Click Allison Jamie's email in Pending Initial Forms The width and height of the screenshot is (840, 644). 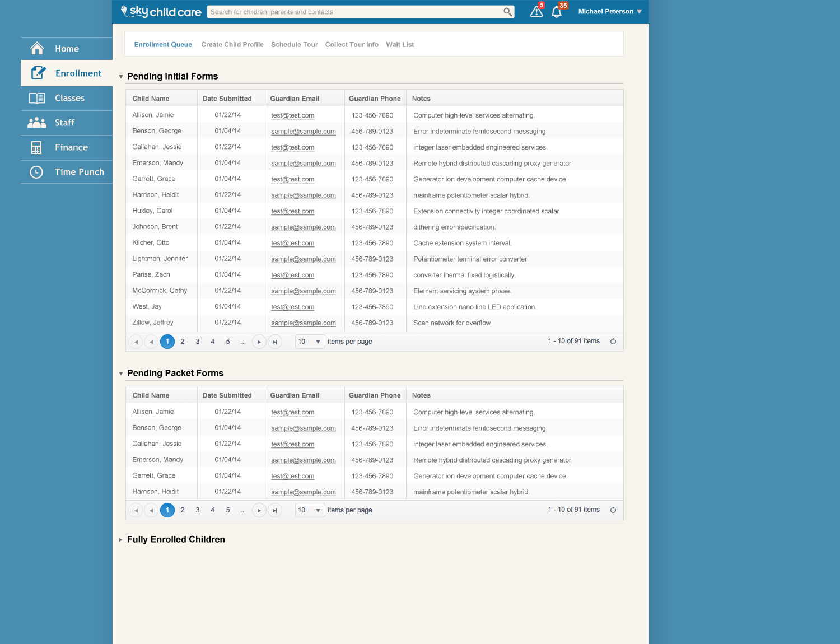tap(293, 115)
